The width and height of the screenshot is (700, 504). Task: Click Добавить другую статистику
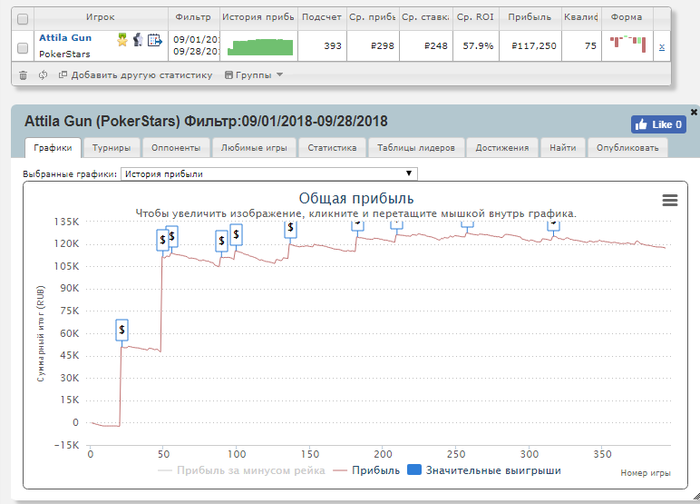click(x=136, y=75)
